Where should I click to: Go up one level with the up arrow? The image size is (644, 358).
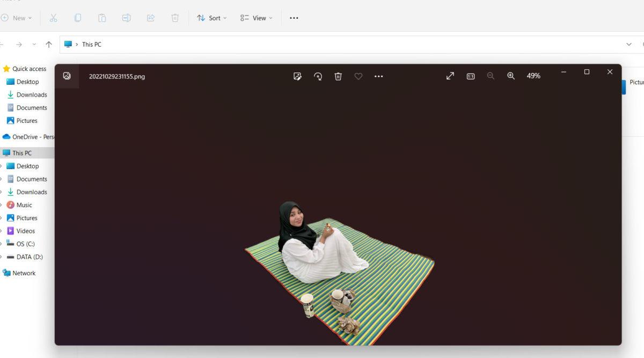coord(49,45)
